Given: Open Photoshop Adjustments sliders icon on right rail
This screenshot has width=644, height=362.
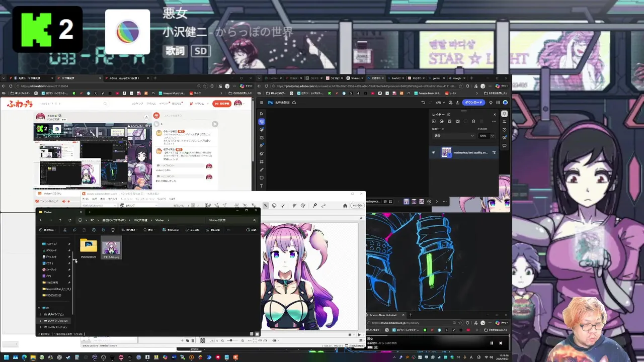Looking at the screenshot, I should point(504,122).
